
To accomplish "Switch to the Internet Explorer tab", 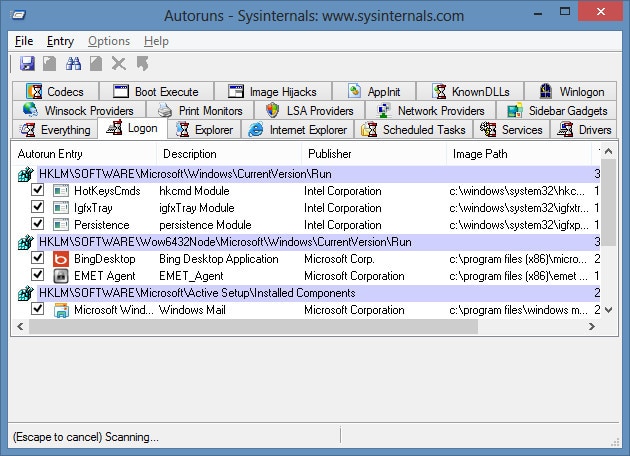I will pyautogui.click(x=297, y=129).
